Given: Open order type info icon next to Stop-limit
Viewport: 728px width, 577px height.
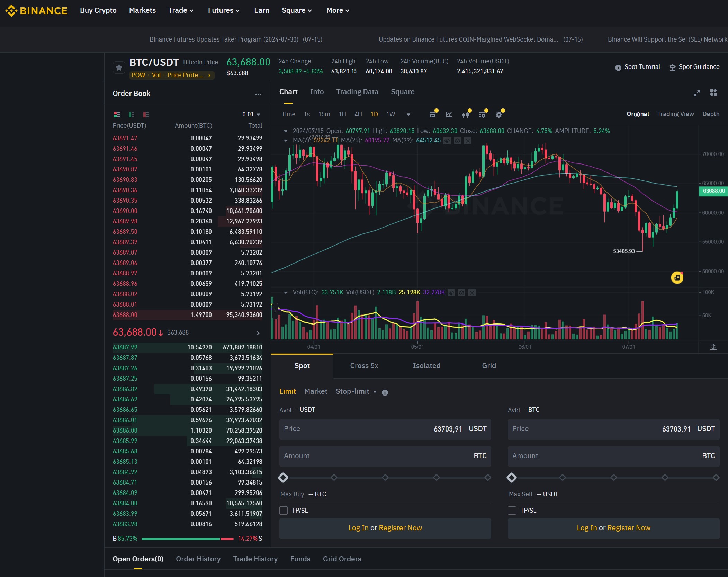Looking at the screenshot, I should click(385, 392).
